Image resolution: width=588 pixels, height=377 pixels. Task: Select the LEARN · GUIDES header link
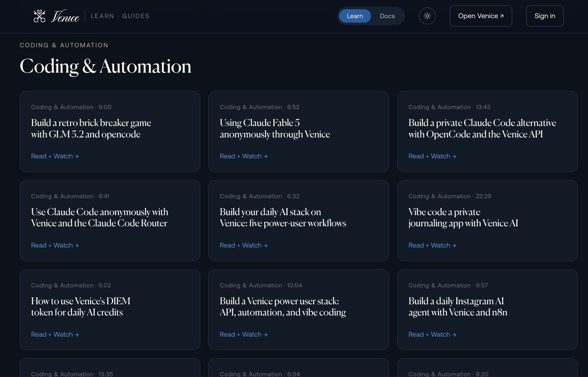coord(120,16)
